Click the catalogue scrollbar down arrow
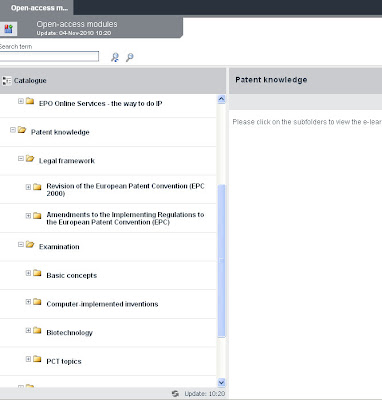 point(221,382)
